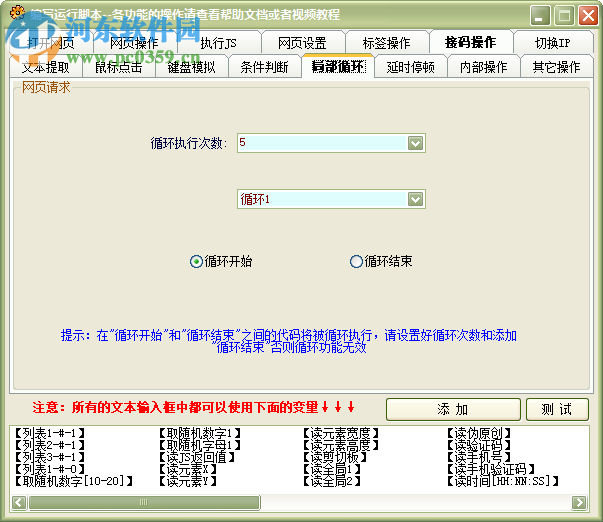The image size is (603, 522).
Task: Open the 延时停顿 tab
Action: [x=411, y=67]
